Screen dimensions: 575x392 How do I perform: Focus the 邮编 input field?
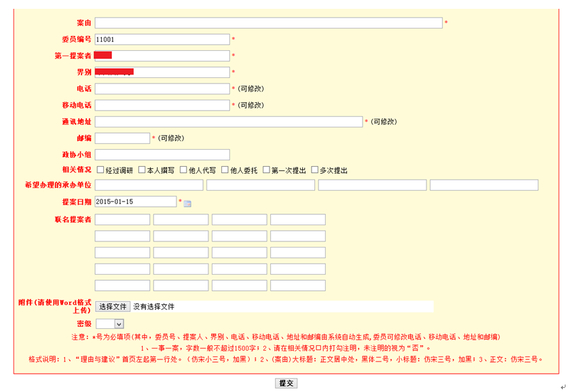[122, 138]
